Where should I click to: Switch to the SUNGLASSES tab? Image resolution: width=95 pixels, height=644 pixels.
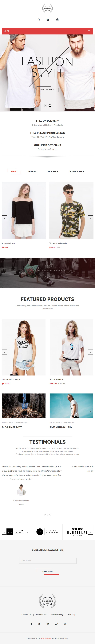pyautogui.click(x=76, y=172)
